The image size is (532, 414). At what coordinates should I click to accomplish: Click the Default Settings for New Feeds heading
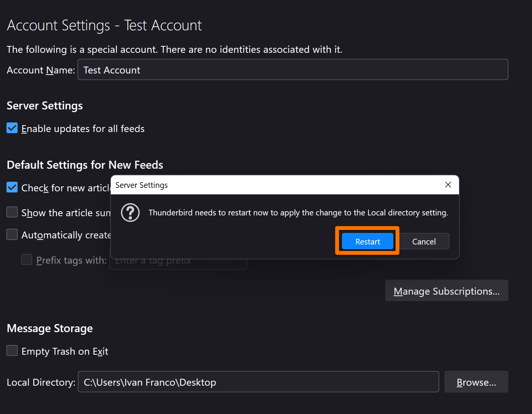pos(85,165)
